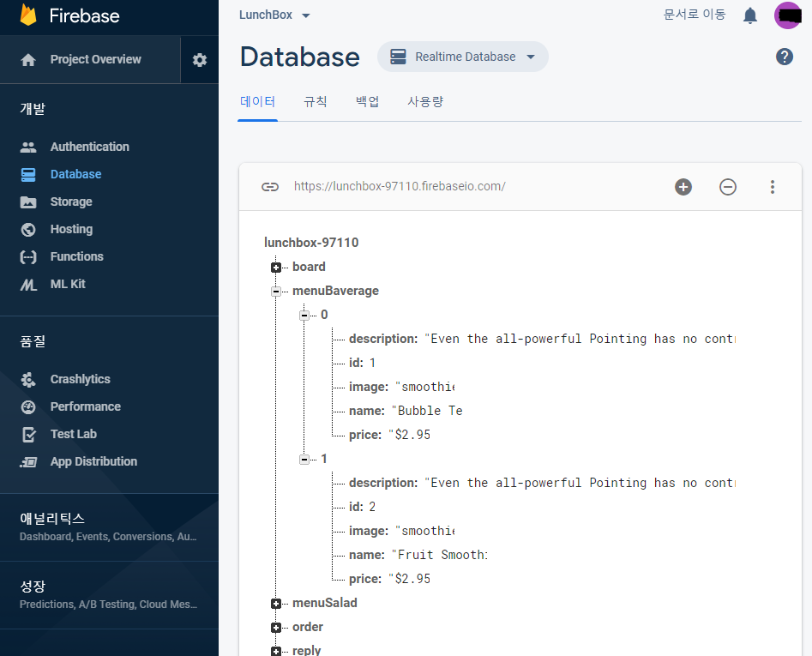Viewport: 812px width, 656px height.
Task: Open notifications bell icon
Action: click(750, 15)
